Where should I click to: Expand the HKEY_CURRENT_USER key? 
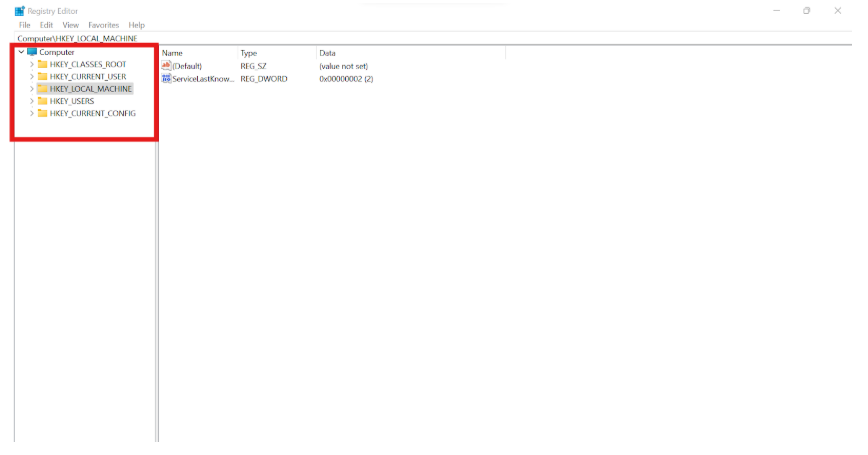tap(32, 76)
